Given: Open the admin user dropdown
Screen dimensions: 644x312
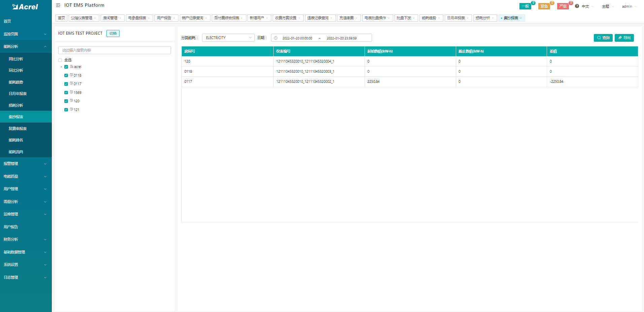Looking at the screenshot, I should (629, 6).
